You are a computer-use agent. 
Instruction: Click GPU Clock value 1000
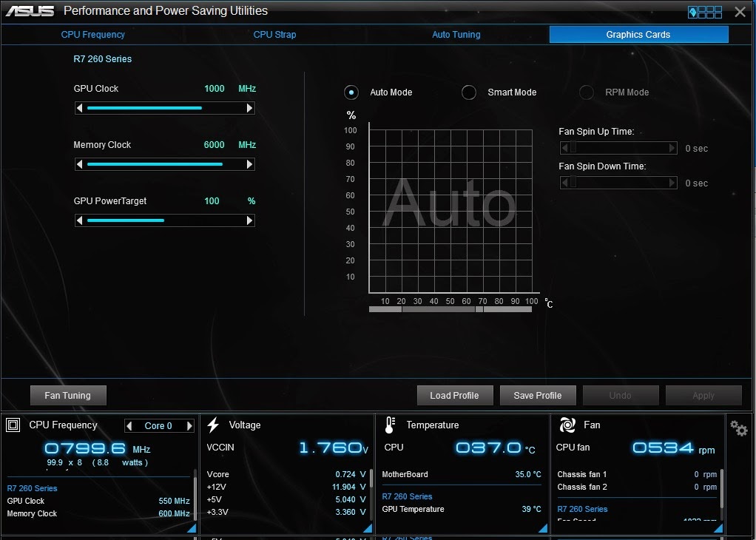(215, 89)
